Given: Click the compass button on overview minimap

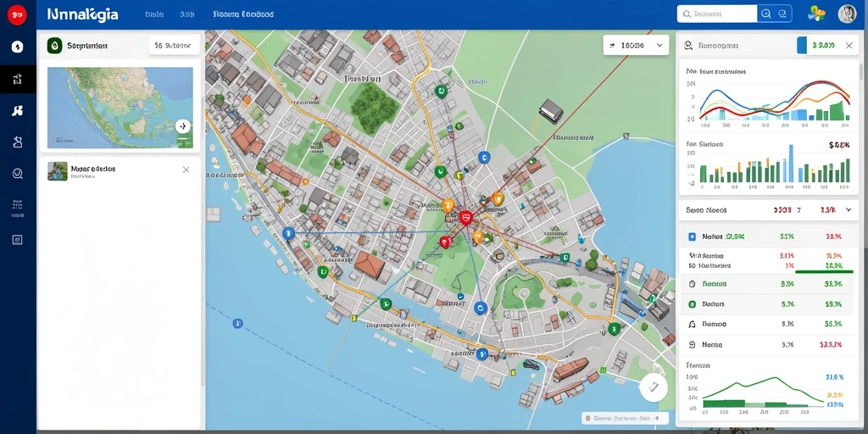Looking at the screenshot, I should (x=183, y=126).
